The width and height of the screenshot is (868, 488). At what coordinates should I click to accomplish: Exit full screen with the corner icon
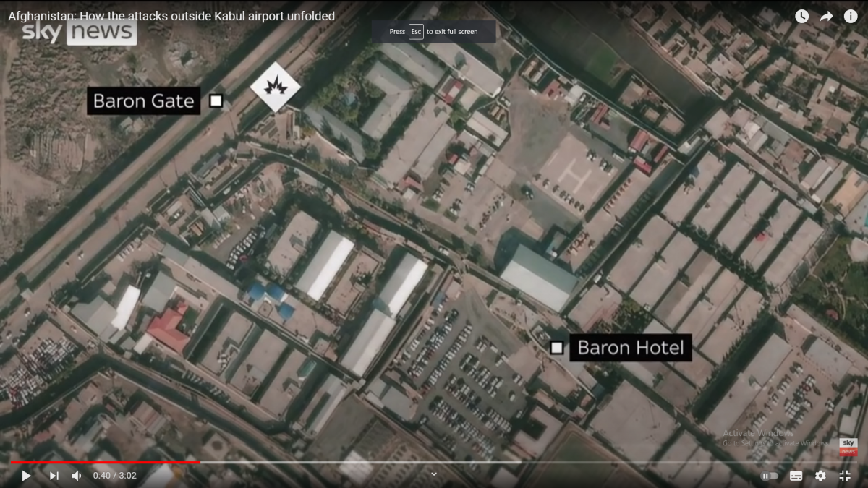pos(845,476)
